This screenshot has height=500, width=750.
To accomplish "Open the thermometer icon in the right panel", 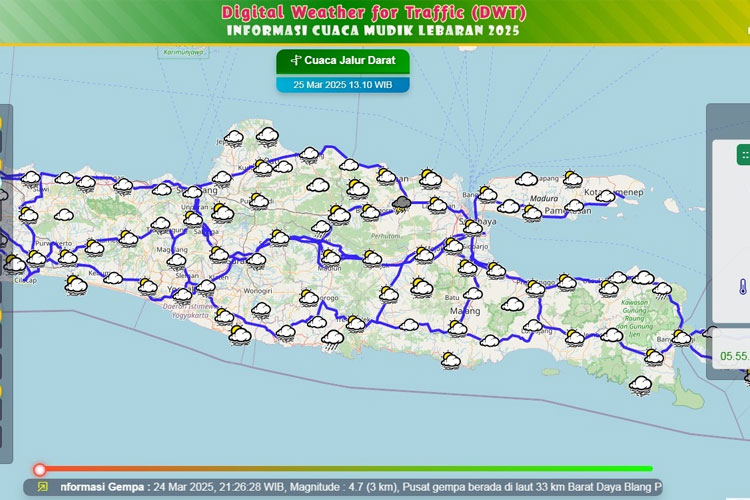I will coord(742,287).
